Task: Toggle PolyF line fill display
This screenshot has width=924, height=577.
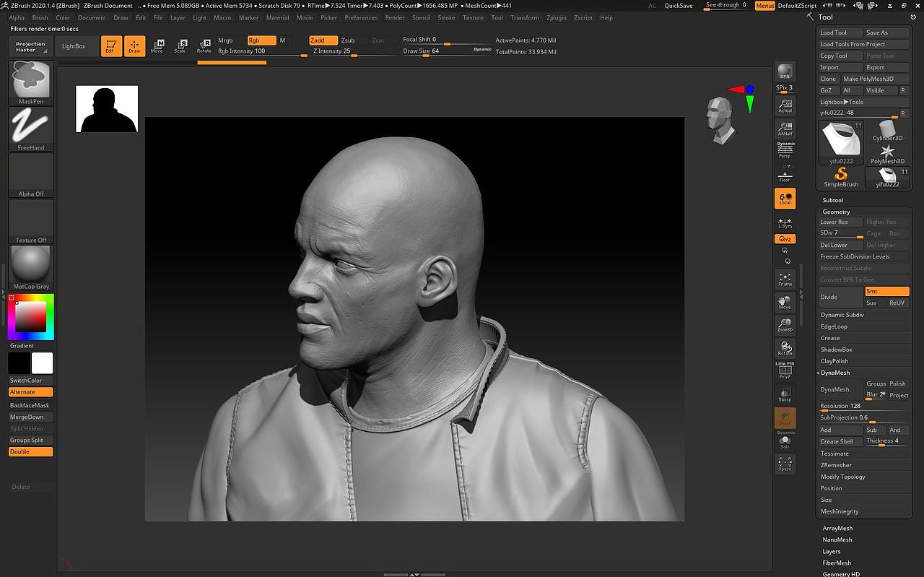Action: click(x=785, y=370)
